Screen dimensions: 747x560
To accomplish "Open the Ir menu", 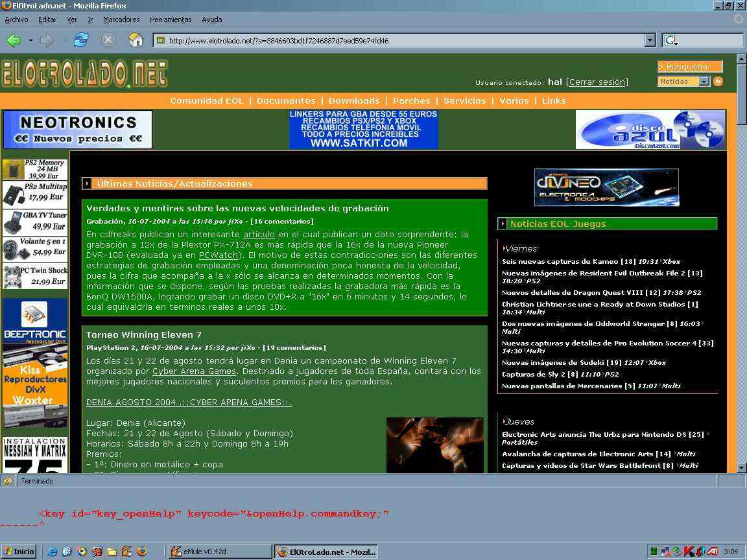I will [x=90, y=19].
